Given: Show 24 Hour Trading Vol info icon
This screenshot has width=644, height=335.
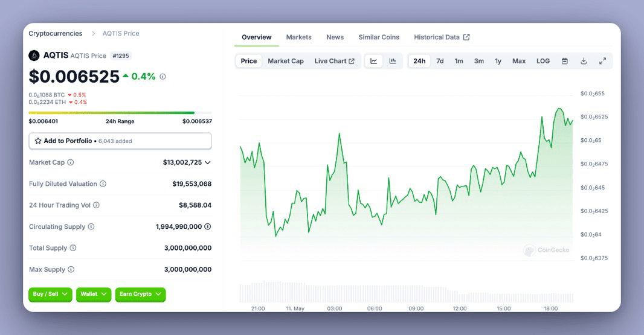Looking at the screenshot, I should click(96, 205).
